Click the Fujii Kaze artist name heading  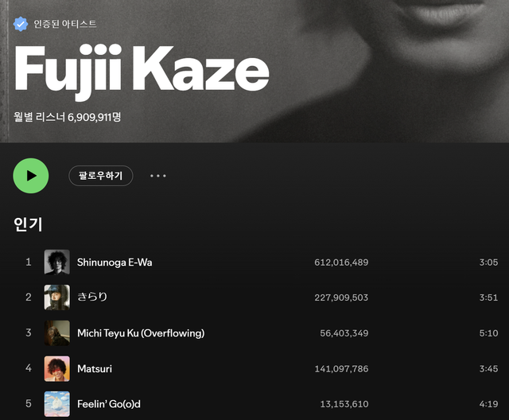(142, 70)
